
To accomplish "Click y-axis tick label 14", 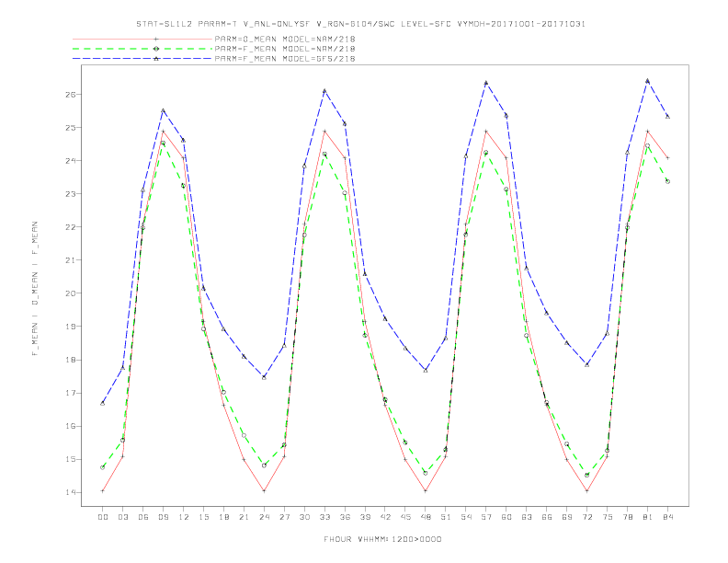I will coord(70,492).
